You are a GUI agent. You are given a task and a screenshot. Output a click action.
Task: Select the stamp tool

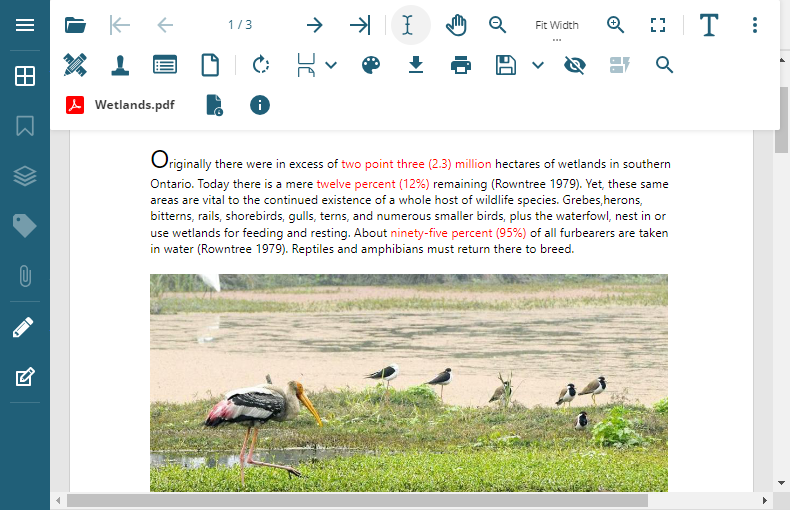click(120, 65)
